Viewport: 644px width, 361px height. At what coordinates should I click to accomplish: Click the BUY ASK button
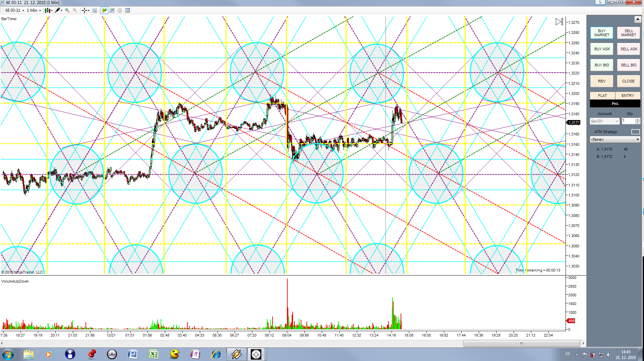click(602, 49)
